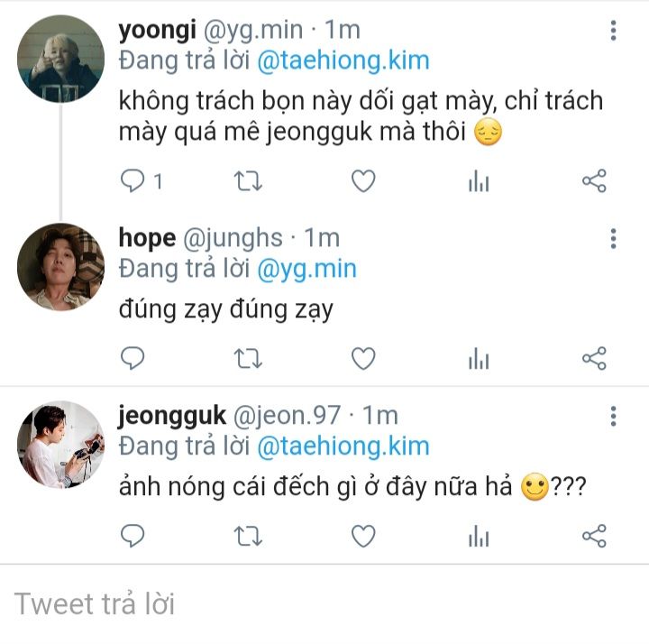The image size is (649, 644).
Task: Like hope's tweet with heart
Action: click(x=362, y=359)
